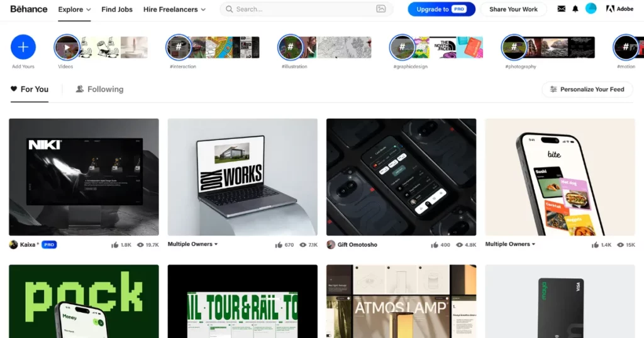
Task: Open the Videos story circle
Action: point(67,47)
